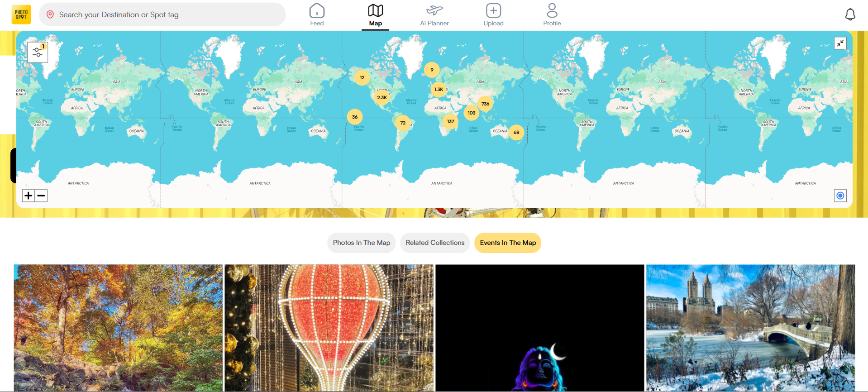Click the Photo Spot logo
The width and height of the screenshot is (868, 392).
21,14
